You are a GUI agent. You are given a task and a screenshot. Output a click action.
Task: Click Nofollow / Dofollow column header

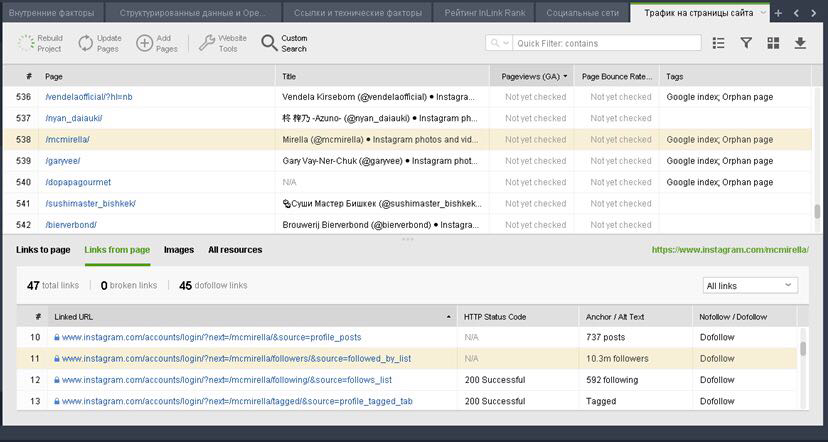click(x=745, y=317)
